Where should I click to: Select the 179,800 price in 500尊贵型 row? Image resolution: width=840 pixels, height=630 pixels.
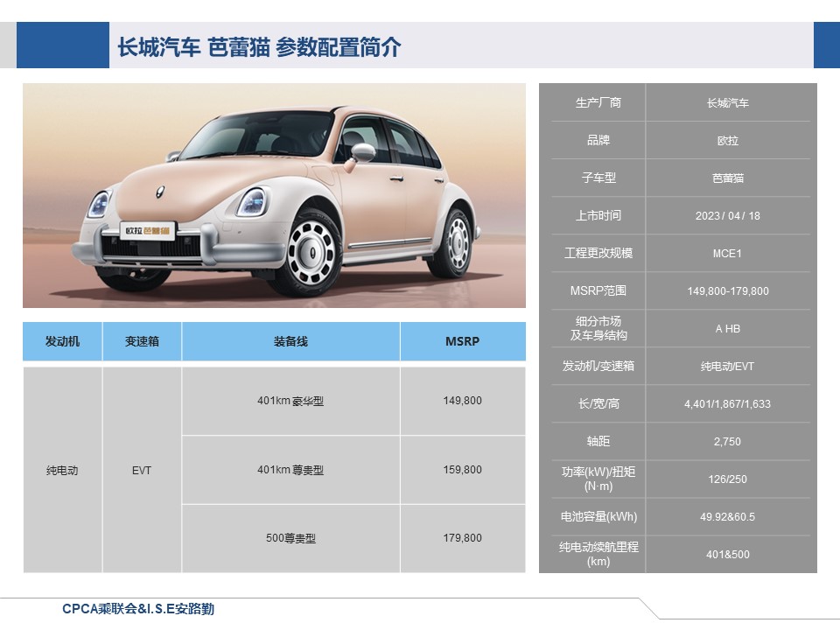point(463,538)
